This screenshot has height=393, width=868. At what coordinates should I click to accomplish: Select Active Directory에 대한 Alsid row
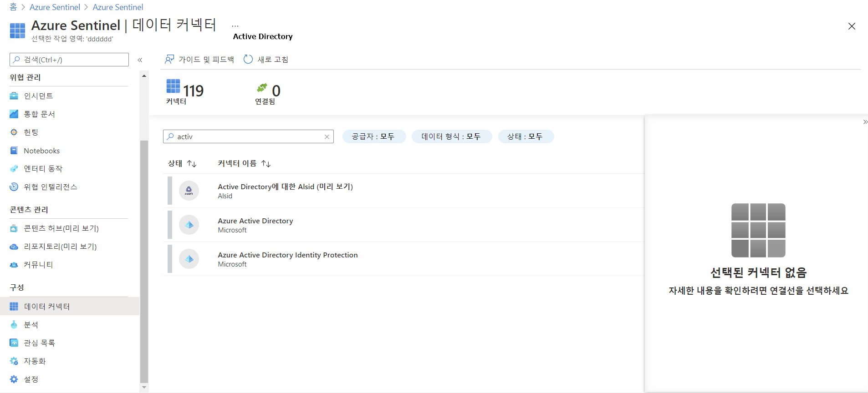click(x=403, y=191)
